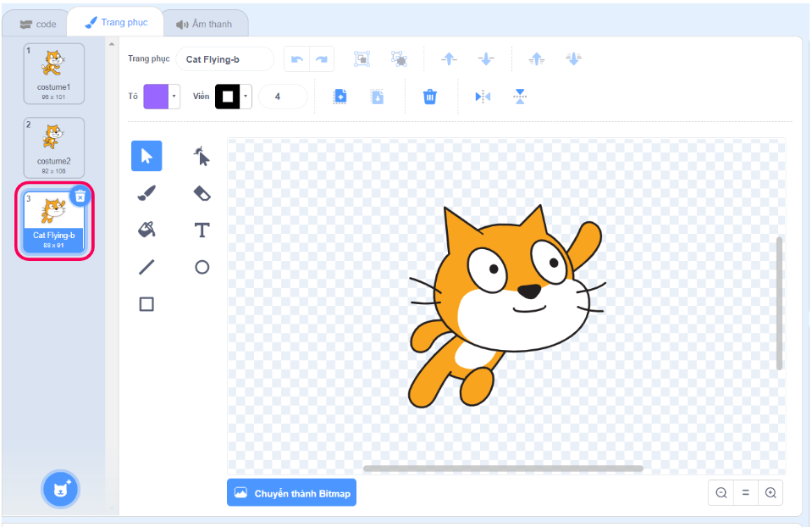Click Chuyển thành Bitmap button
The width and height of the screenshot is (812, 527).
pos(291,493)
